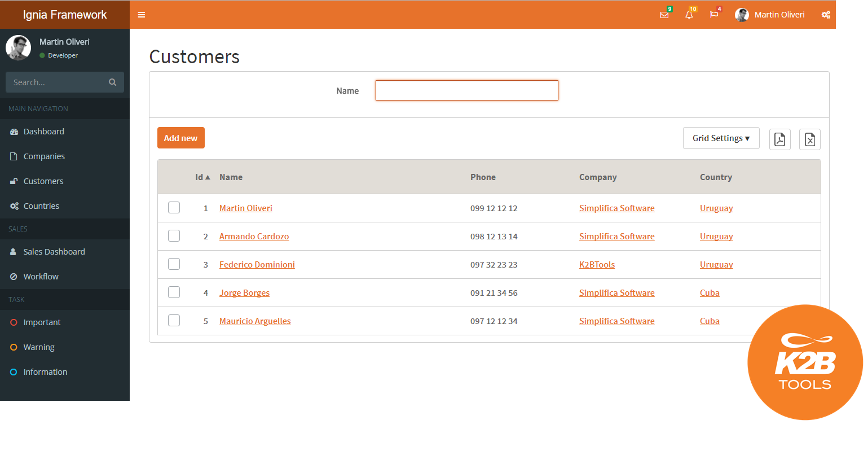The height and width of the screenshot is (455, 868).
Task: Focus the Name filter input field
Action: pos(466,90)
